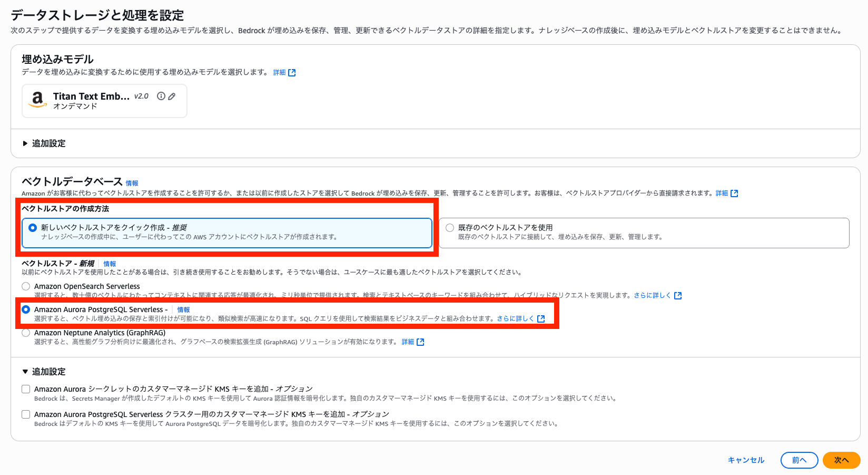Click the キャンセル button
The height and width of the screenshot is (475, 868).
(x=746, y=460)
